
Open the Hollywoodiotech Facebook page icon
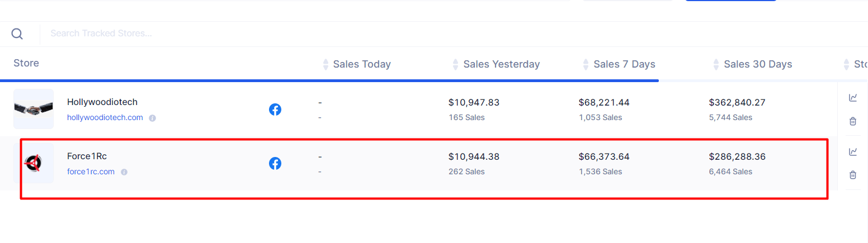click(x=275, y=109)
